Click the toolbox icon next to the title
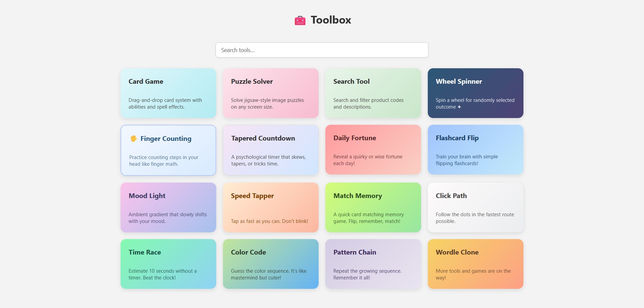 (x=300, y=20)
